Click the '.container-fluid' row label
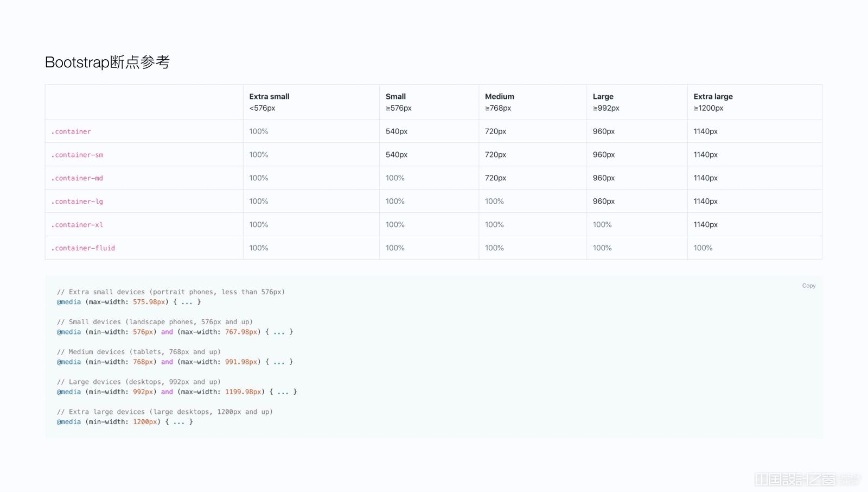Viewport: 868px width, 492px height. point(83,248)
